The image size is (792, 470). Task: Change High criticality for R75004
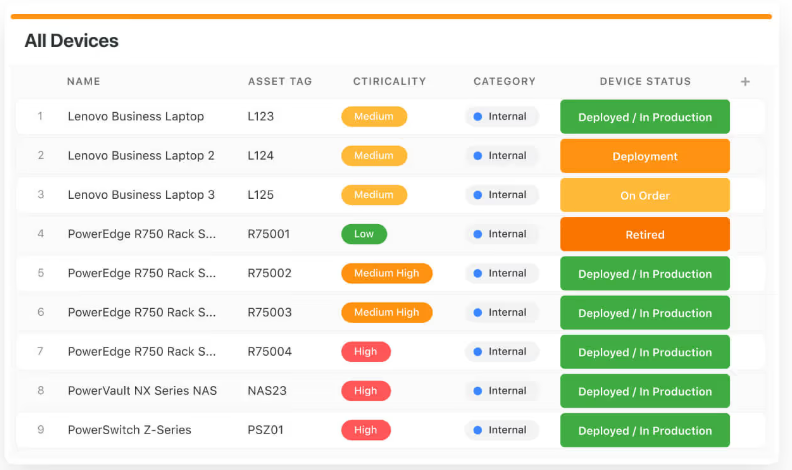click(366, 352)
